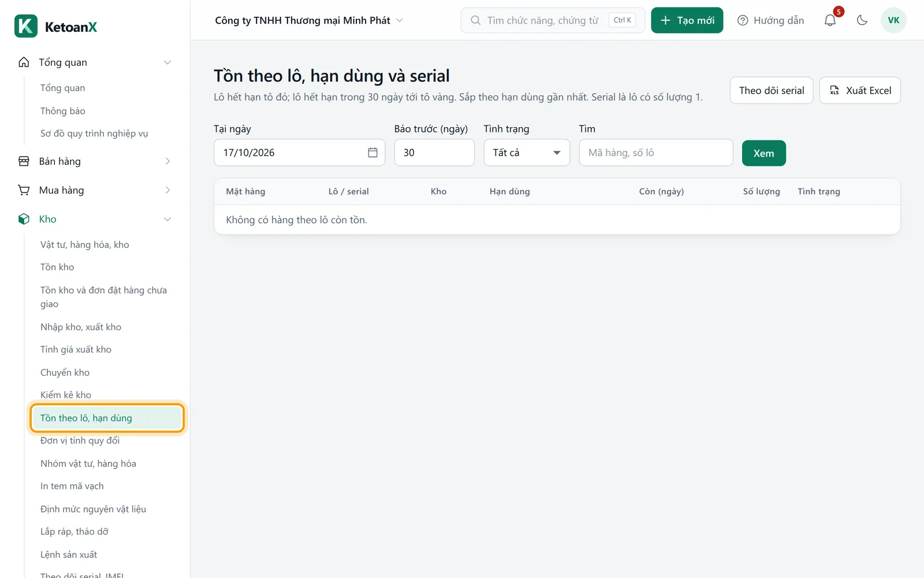Click the Tạo mới button
The height and width of the screenshot is (578, 924).
click(687, 20)
